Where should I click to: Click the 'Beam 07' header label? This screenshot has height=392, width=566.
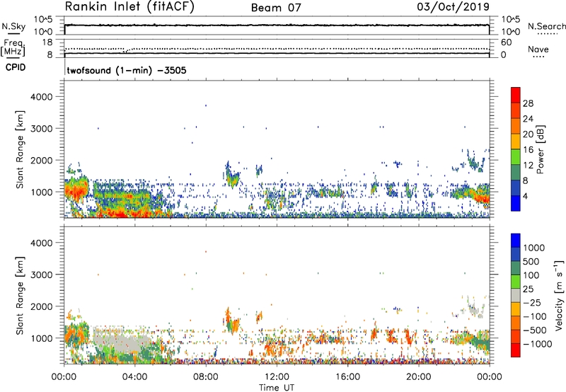276,8
